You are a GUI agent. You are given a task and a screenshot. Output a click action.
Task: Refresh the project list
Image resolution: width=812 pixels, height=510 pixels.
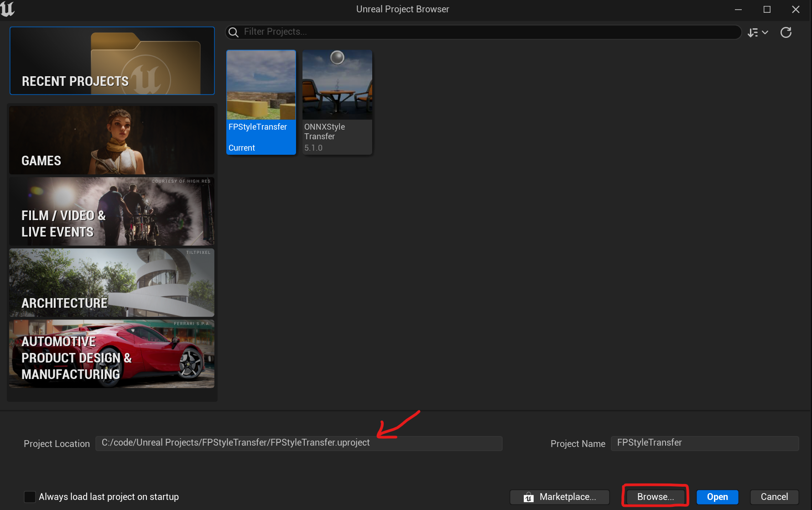[786, 32]
